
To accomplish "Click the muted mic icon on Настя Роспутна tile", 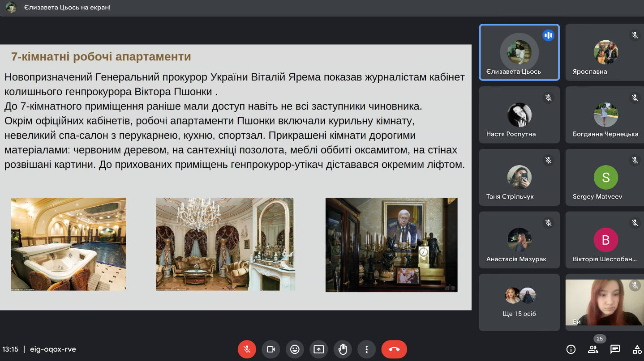I will [548, 98].
